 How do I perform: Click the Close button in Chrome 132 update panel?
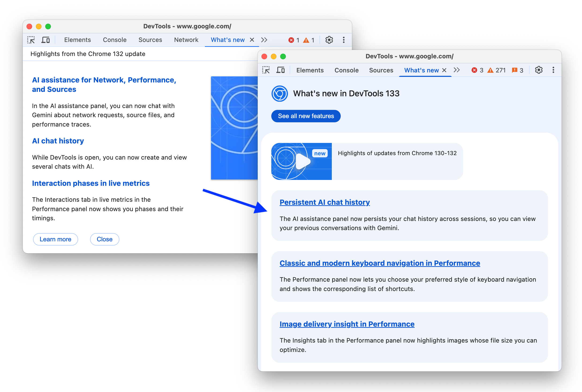(105, 239)
